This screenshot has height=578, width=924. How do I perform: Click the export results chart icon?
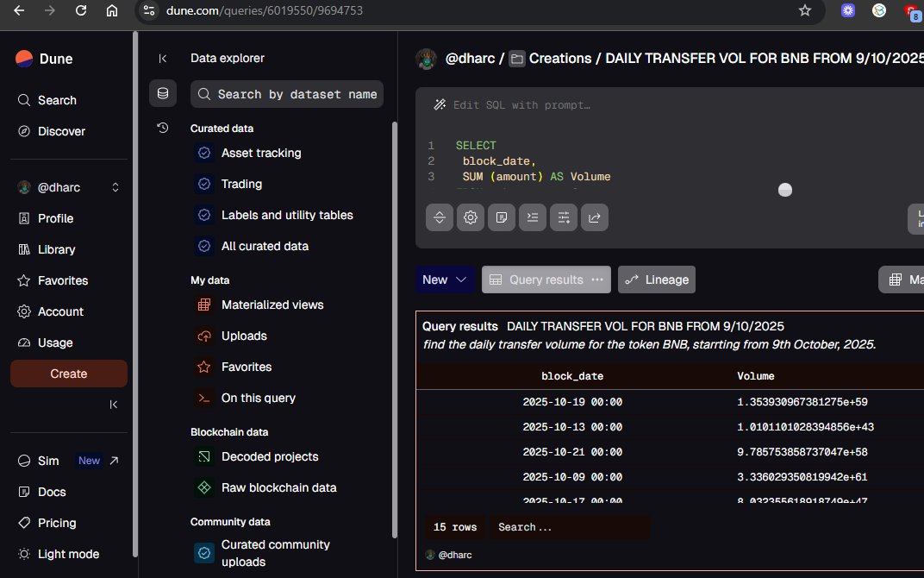pyautogui.click(x=595, y=217)
